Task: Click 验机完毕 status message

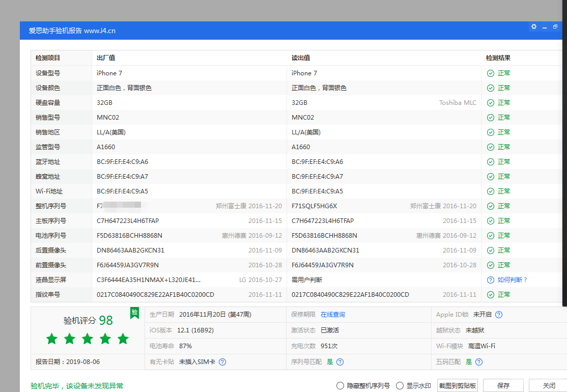Action: 77,386
